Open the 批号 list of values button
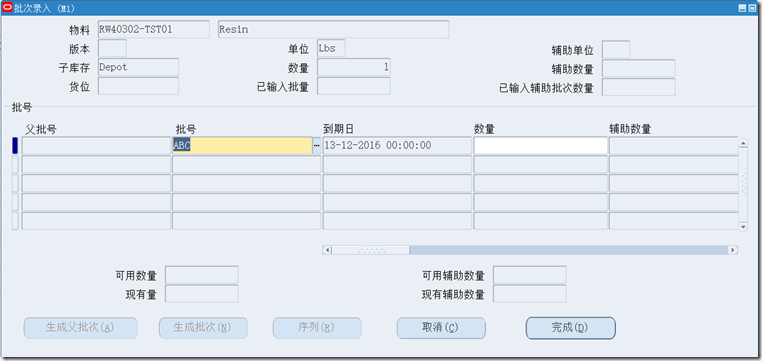 click(x=316, y=146)
